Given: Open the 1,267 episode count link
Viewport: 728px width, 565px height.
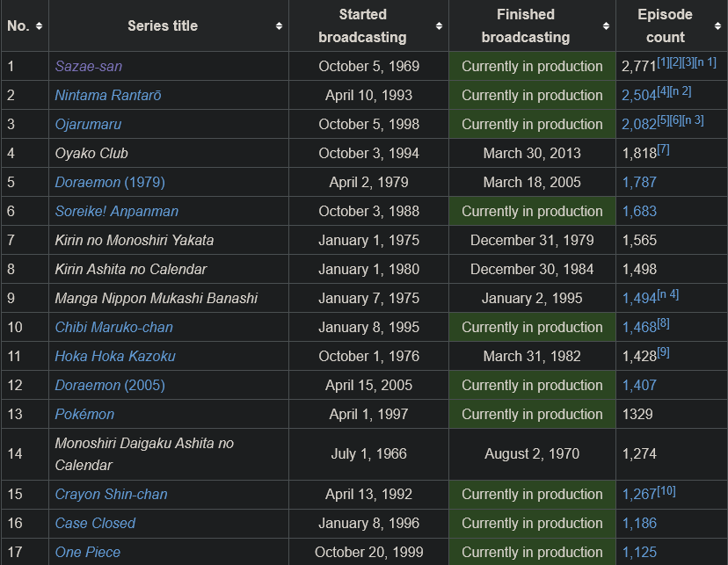Looking at the screenshot, I should point(639,495).
